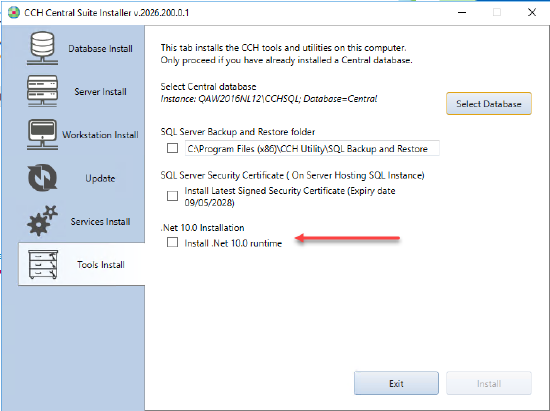This screenshot has width=550, height=411.
Task: Open the Services Install tab
Action: point(100,221)
